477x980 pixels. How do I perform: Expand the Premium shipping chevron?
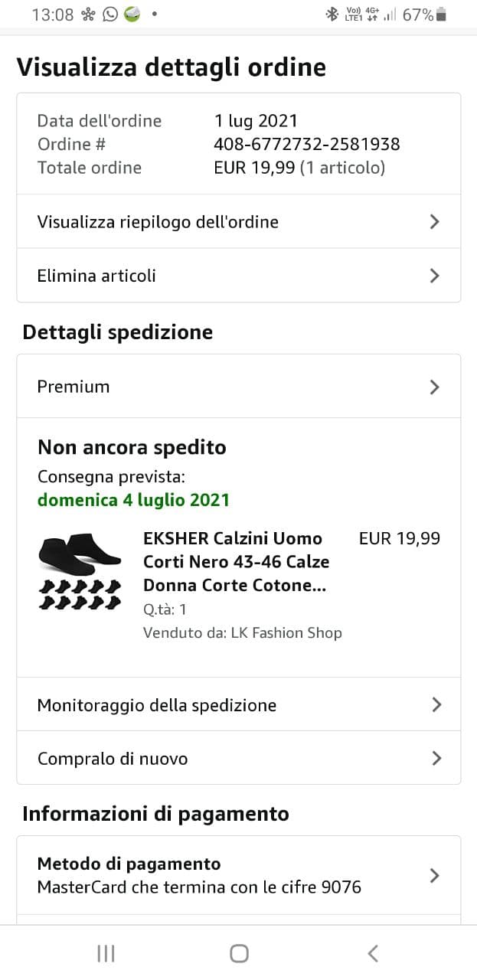434,387
